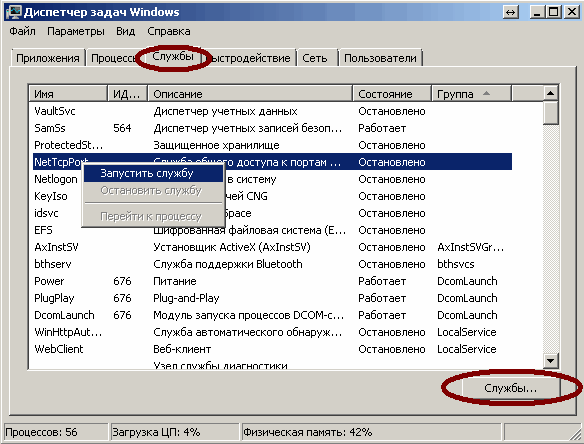Click the scrollbar up arrow

coord(550,93)
